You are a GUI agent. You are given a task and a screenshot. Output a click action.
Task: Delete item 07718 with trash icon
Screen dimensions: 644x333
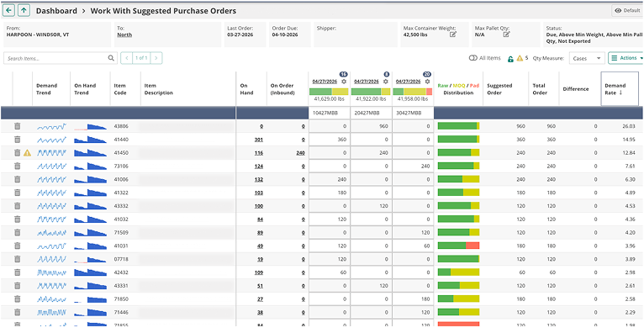click(18, 259)
